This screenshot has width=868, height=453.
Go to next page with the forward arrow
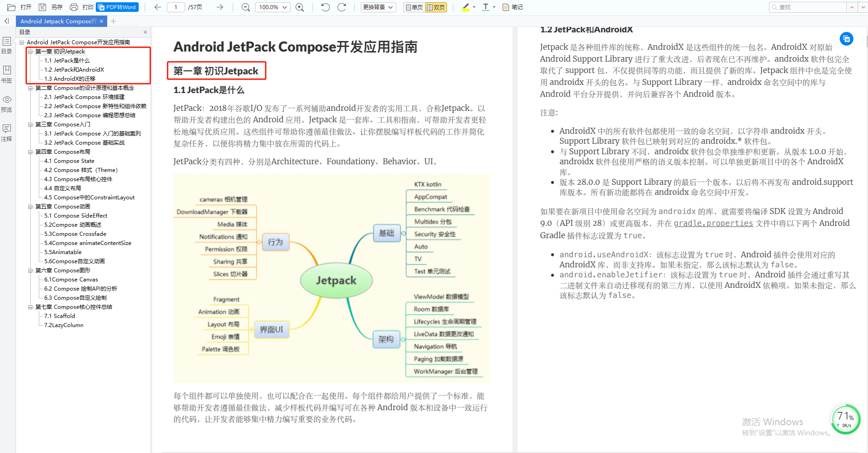coord(219,7)
